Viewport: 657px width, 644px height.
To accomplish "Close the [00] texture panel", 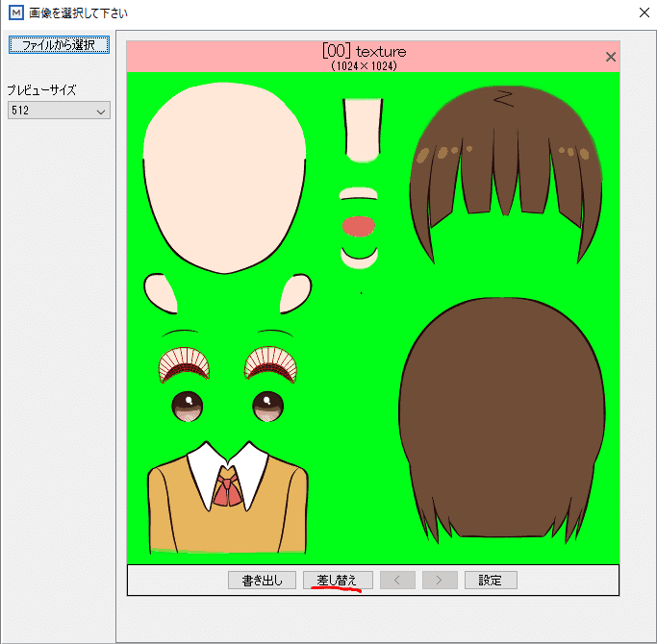I will (x=610, y=57).
